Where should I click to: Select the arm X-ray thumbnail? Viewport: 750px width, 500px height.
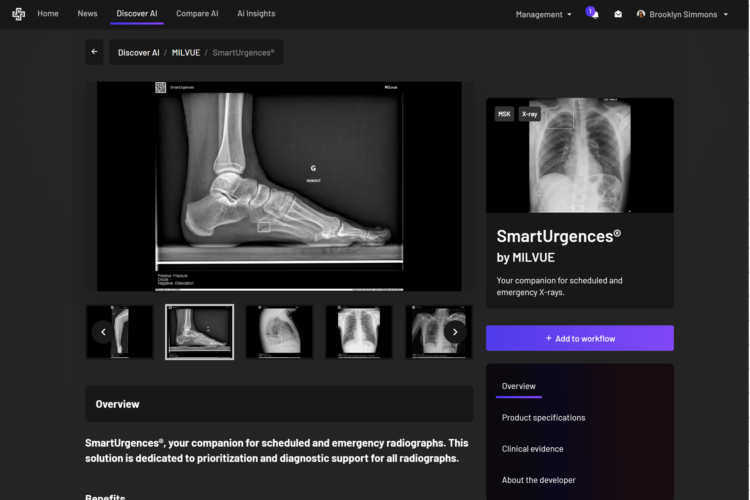(x=120, y=332)
